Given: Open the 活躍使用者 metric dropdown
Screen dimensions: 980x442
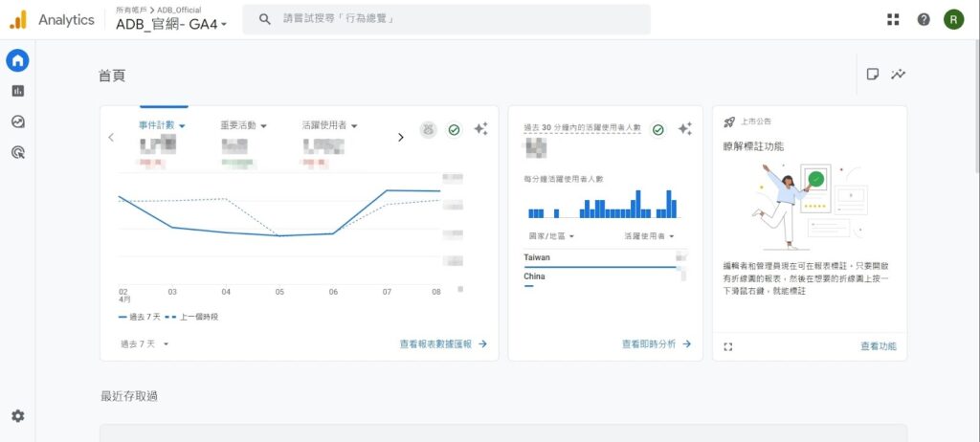Looking at the screenshot, I should click(330, 125).
